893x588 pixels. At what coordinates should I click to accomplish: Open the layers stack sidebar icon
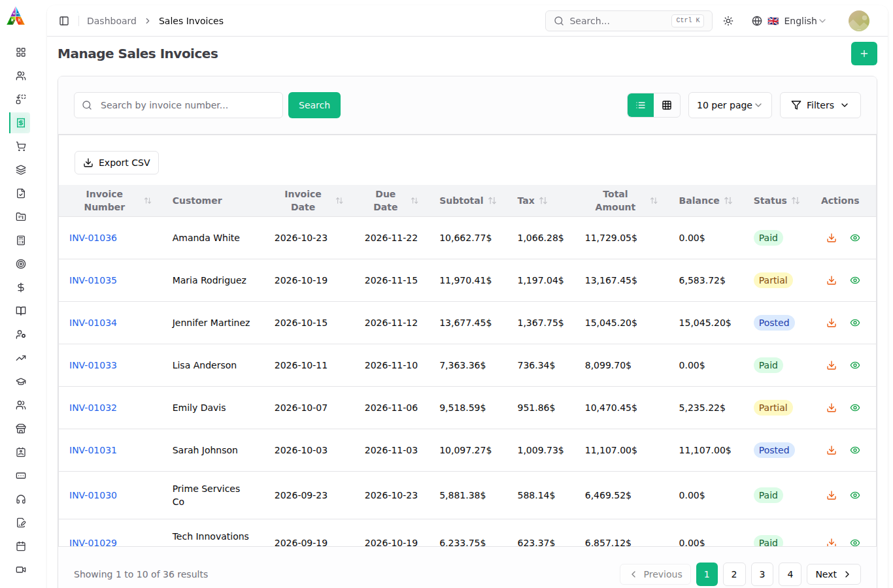click(x=21, y=170)
